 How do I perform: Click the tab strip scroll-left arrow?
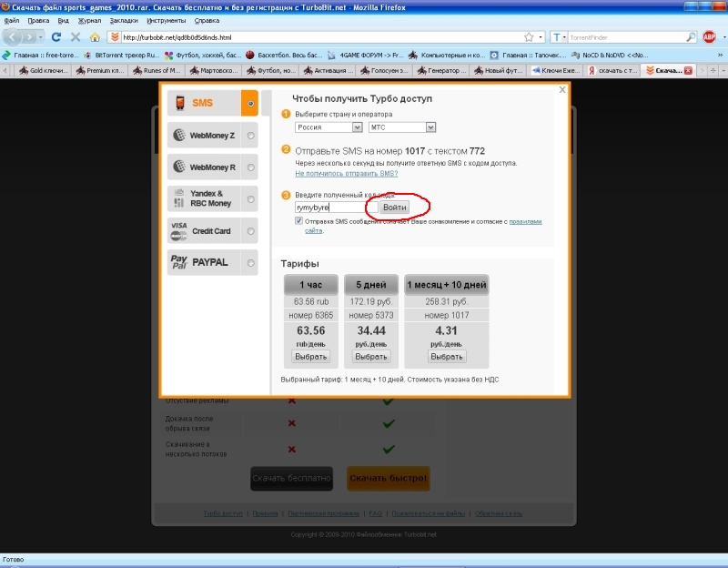pos(5,71)
